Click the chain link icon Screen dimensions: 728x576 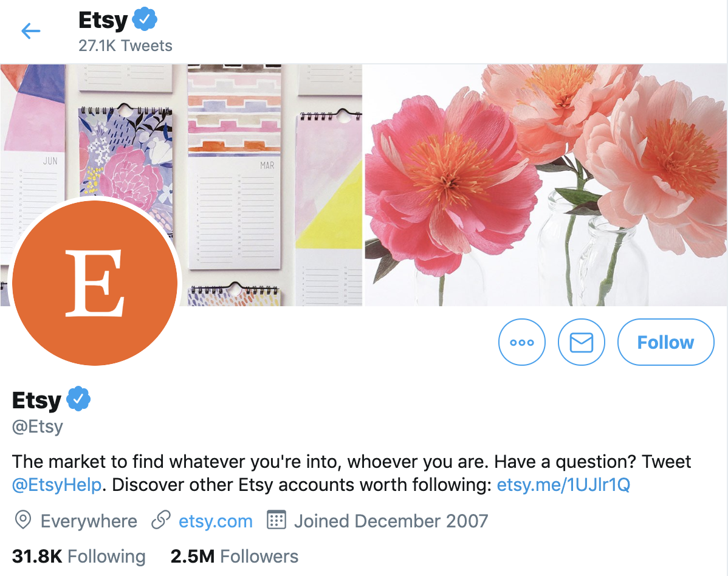click(161, 520)
